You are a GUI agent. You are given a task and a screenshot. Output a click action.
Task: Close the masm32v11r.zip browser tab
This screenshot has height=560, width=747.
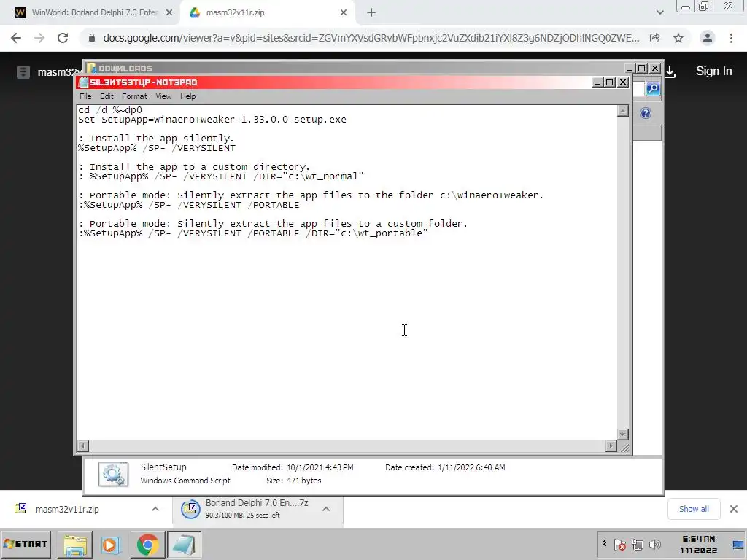point(344,13)
